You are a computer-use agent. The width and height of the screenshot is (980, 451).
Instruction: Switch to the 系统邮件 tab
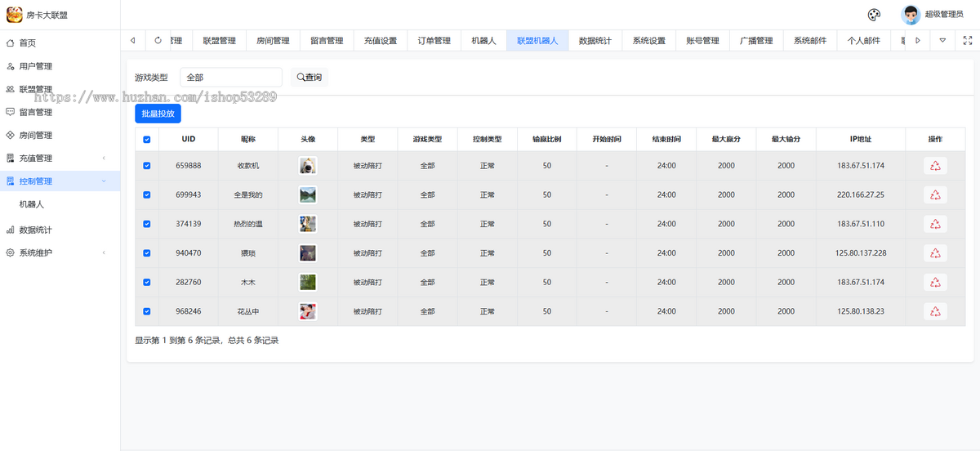tap(810, 40)
